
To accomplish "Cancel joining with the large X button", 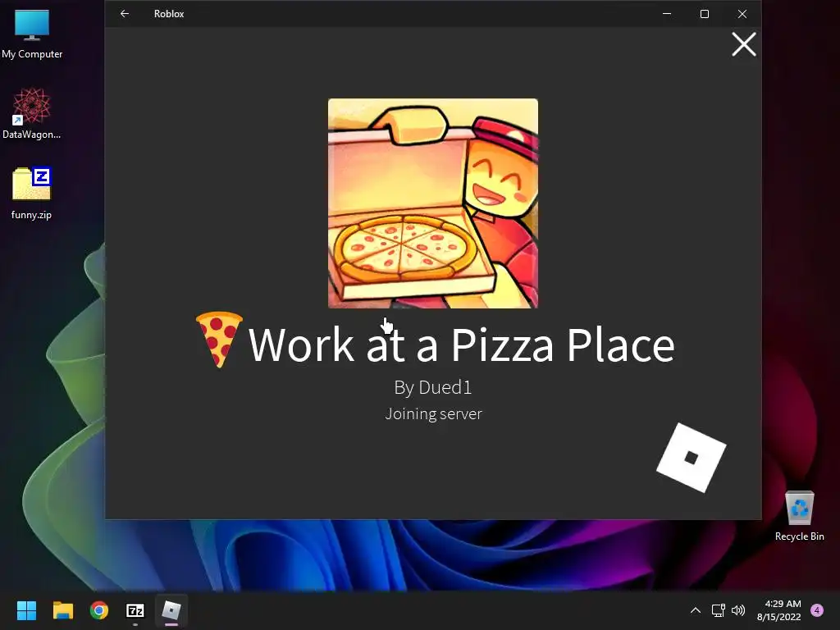I will [743, 44].
